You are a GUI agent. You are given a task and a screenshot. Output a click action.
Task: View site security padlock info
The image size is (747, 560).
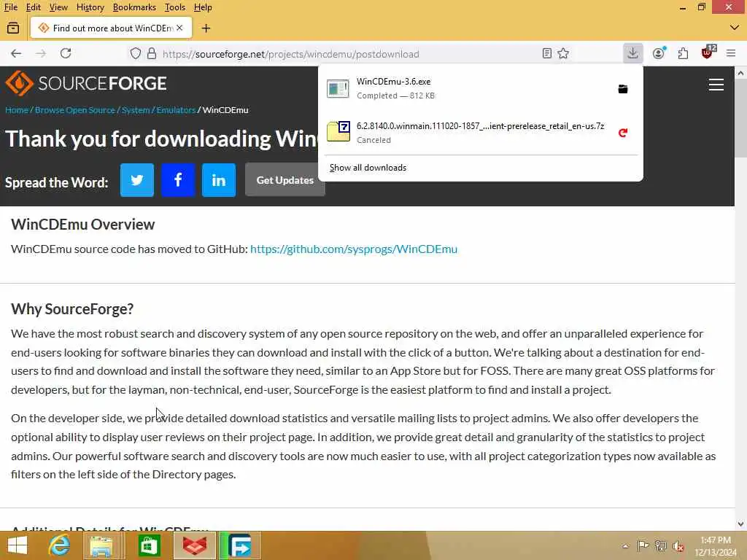click(x=152, y=53)
